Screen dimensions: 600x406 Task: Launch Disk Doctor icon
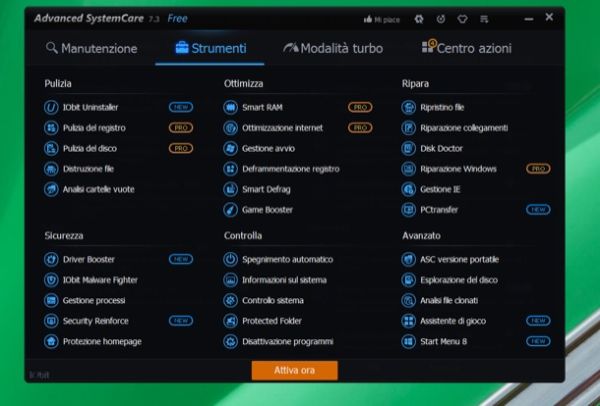coord(408,148)
